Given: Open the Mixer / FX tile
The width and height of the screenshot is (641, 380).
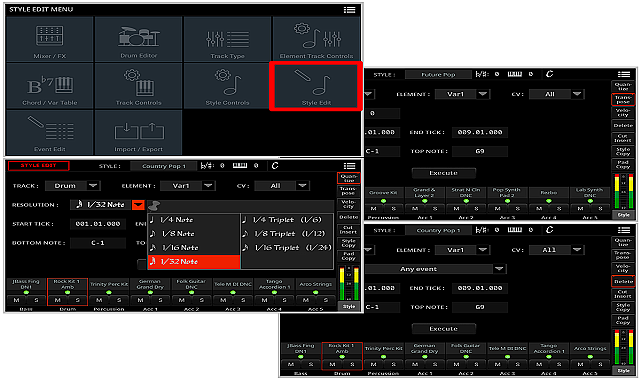Looking at the screenshot, I should 50,40.
